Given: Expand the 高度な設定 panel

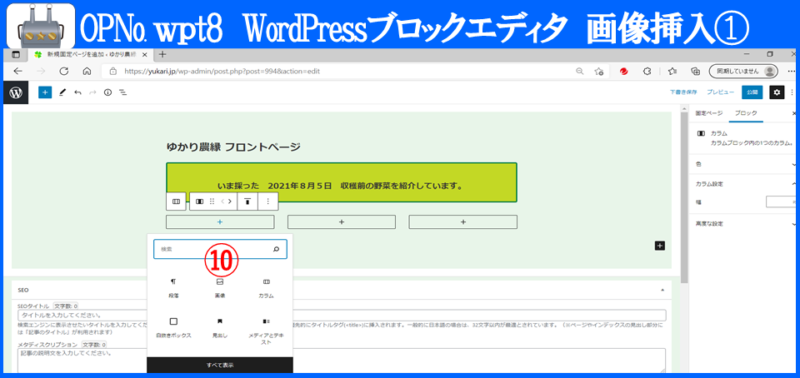Looking at the screenshot, I should (x=744, y=223).
